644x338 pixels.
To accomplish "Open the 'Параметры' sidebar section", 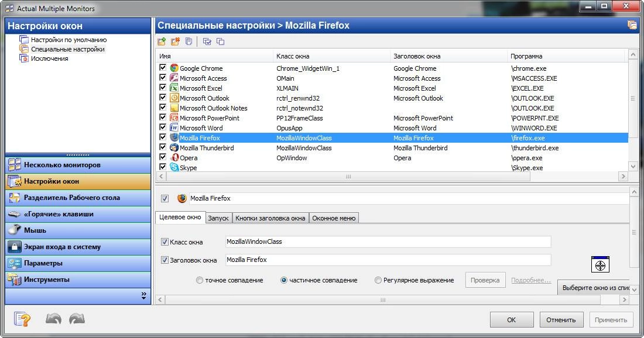I will coord(78,263).
